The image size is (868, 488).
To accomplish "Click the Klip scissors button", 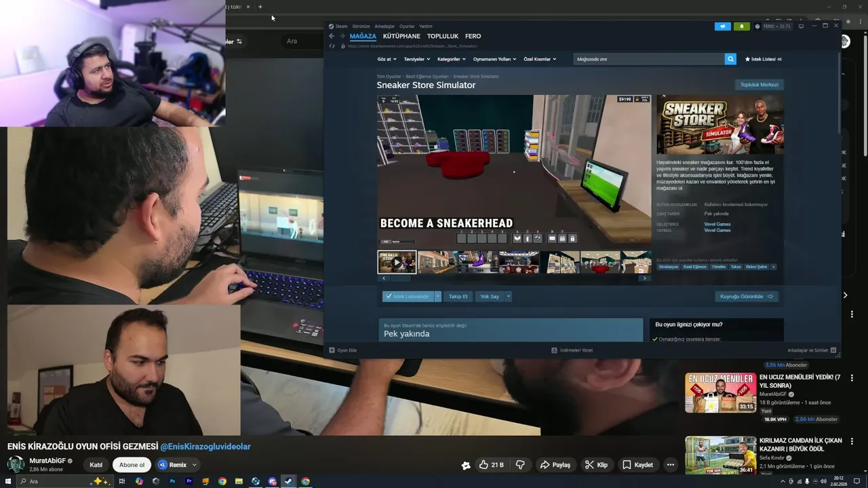I will (x=597, y=465).
